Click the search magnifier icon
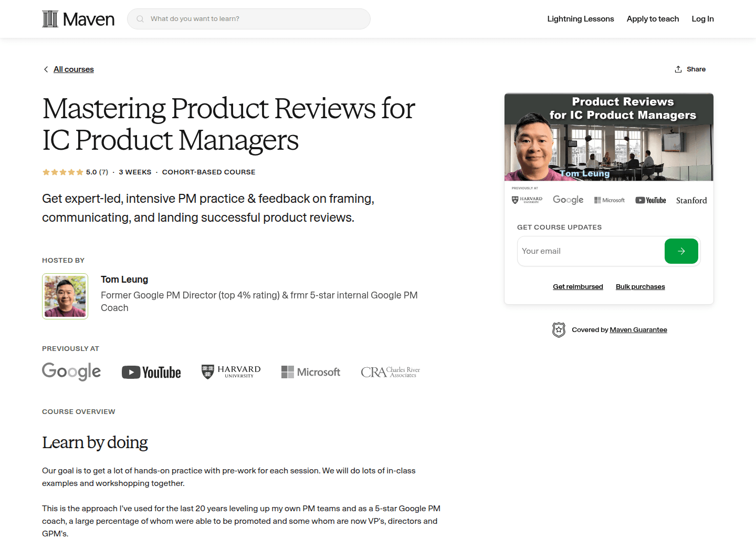Screen dimensions: 756x538 pos(140,18)
